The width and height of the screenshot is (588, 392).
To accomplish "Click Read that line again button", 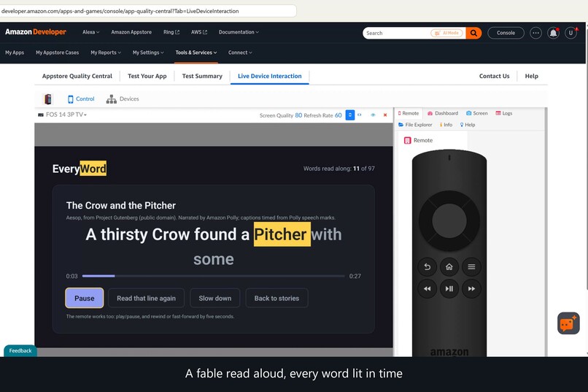I will 146,299.
